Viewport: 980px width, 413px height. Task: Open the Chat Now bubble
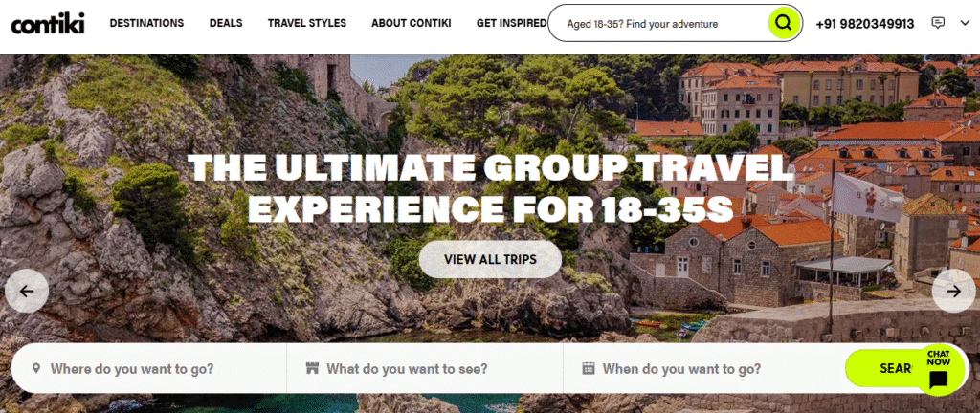tap(938, 370)
